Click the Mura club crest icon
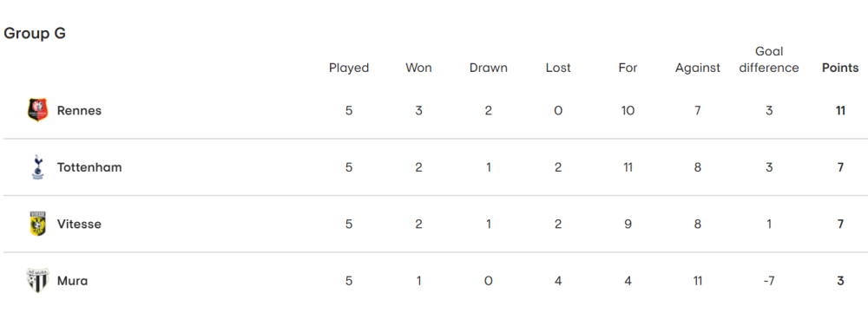 (x=37, y=281)
